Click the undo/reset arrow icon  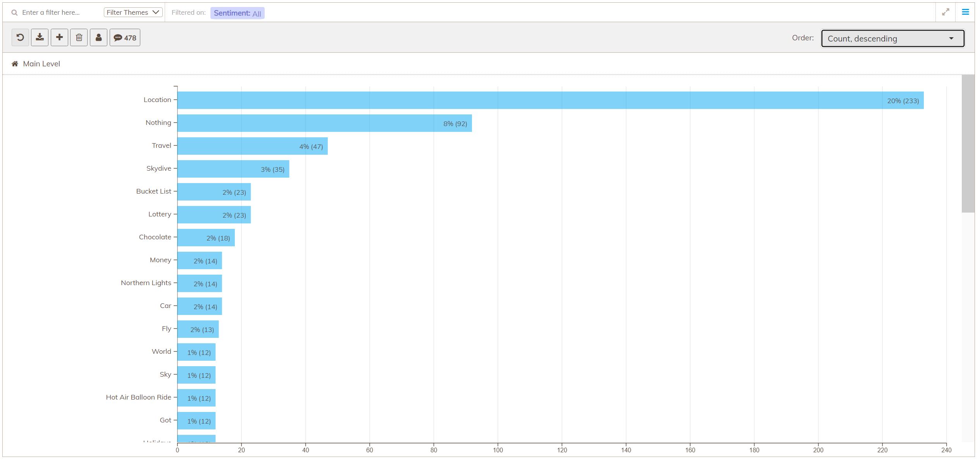[x=20, y=38]
